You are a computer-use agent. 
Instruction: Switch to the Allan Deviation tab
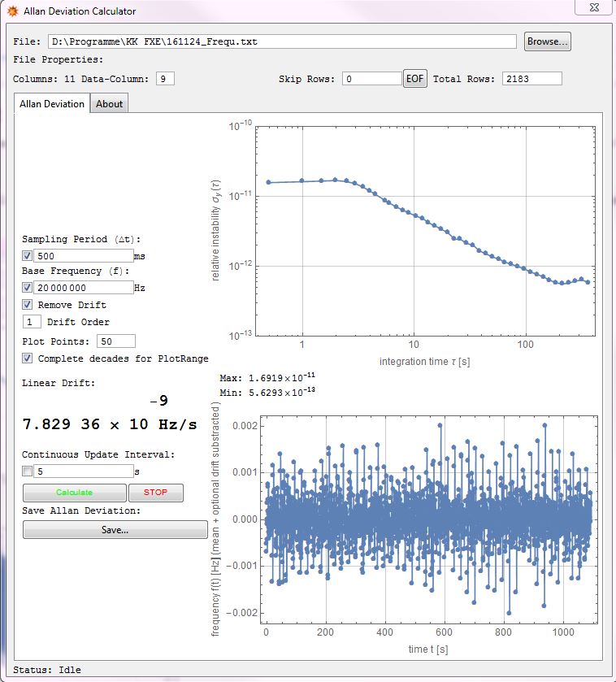[52, 103]
